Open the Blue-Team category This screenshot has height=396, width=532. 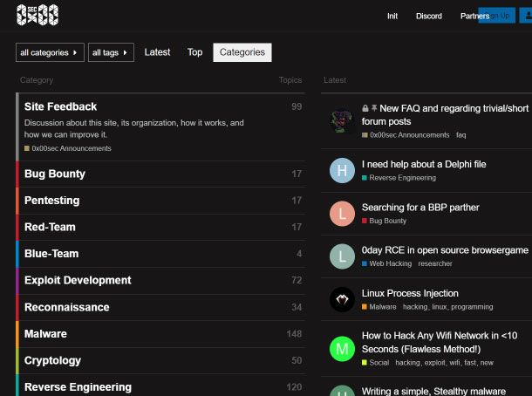[x=51, y=254]
